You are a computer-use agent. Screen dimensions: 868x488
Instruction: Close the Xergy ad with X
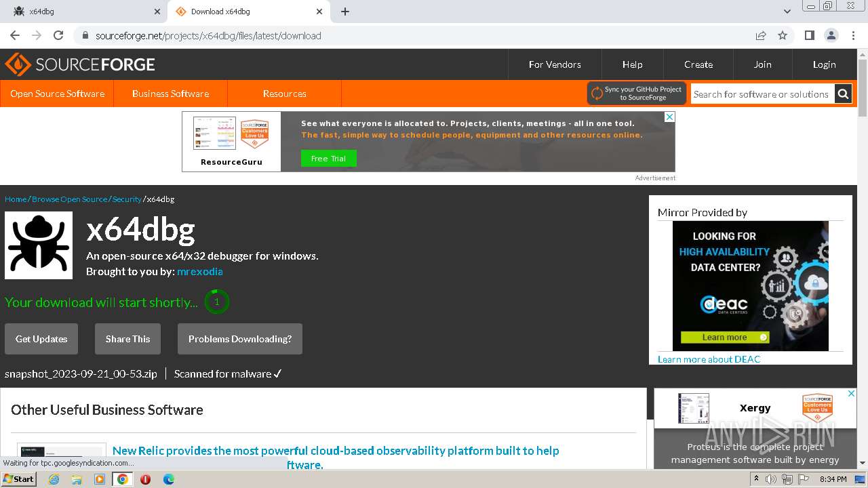[x=851, y=394]
